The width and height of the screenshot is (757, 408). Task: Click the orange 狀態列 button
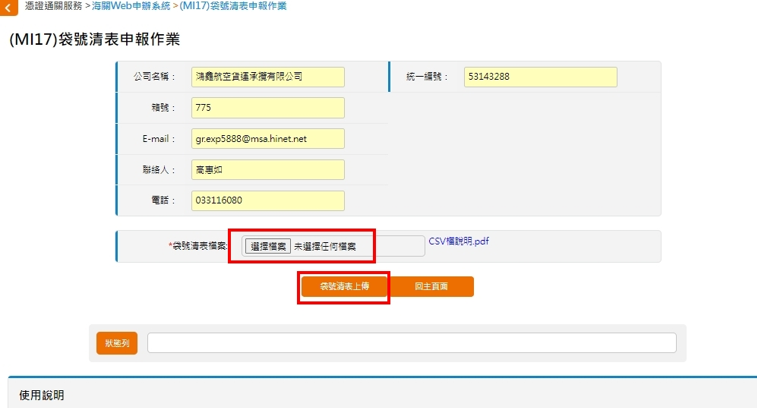click(x=116, y=343)
